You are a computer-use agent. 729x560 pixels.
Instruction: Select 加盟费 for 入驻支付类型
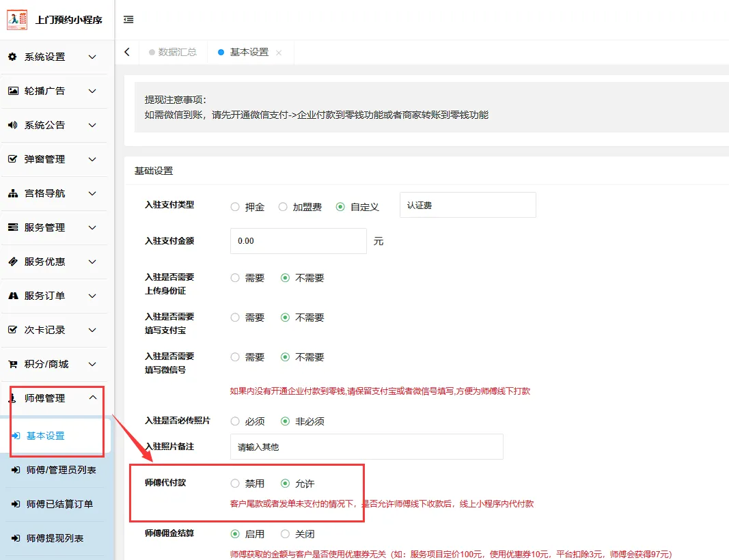pyautogui.click(x=283, y=207)
